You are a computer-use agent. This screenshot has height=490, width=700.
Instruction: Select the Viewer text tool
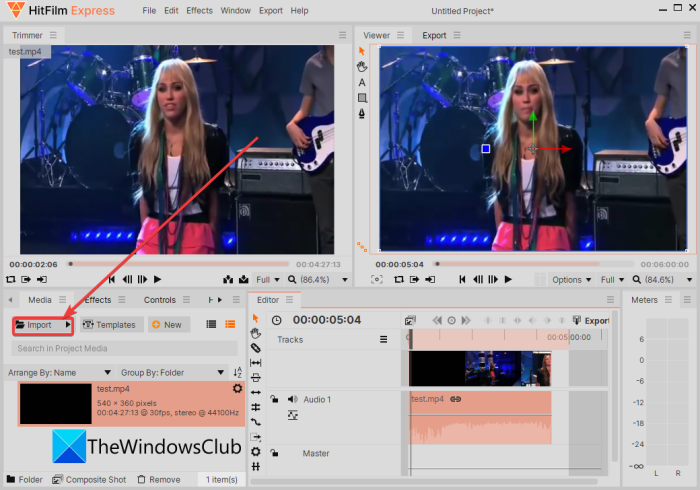pos(362,83)
